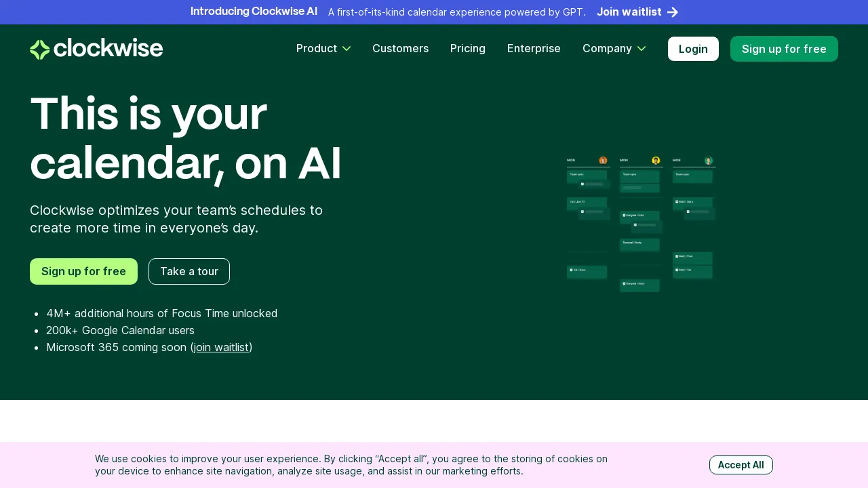Start the Take a tour button
Image resolution: width=868 pixels, height=488 pixels.
pos(189,272)
